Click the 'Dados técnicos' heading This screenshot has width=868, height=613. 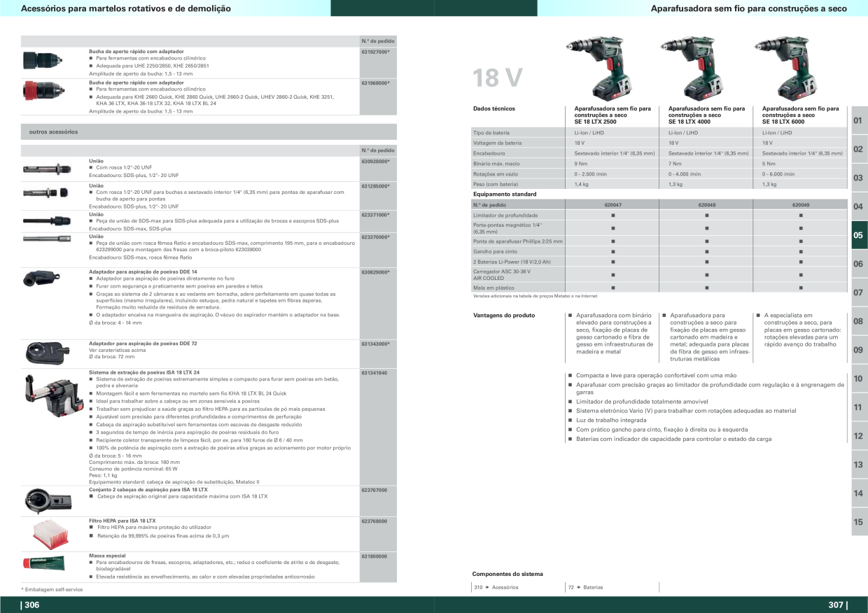pos(494,109)
